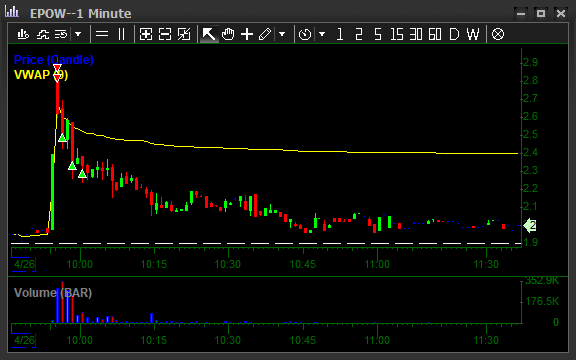Click the chart icon in title bar
Viewport: 576px width, 360px height.
click(12, 12)
